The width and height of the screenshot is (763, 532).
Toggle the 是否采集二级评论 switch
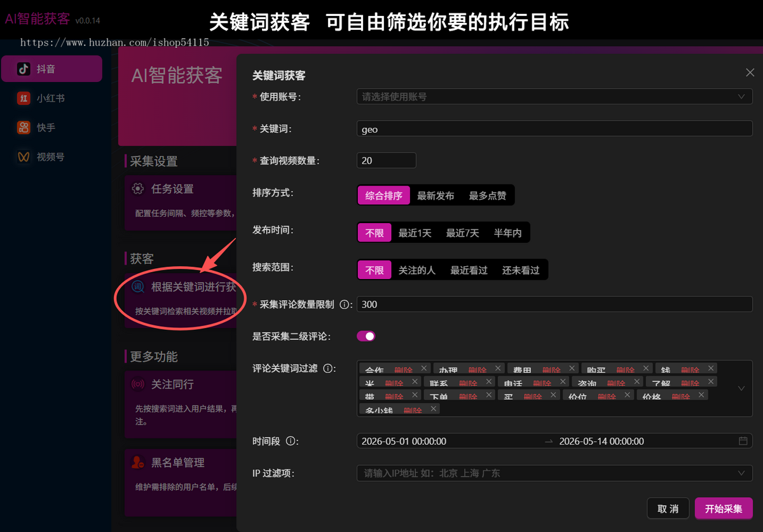(x=366, y=336)
